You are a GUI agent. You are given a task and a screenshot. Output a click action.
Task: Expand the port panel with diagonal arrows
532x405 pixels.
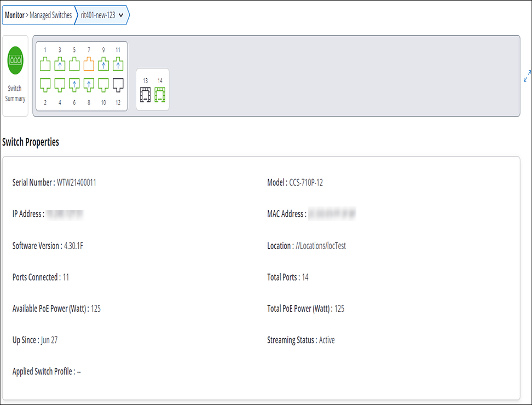pyautogui.click(x=527, y=76)
